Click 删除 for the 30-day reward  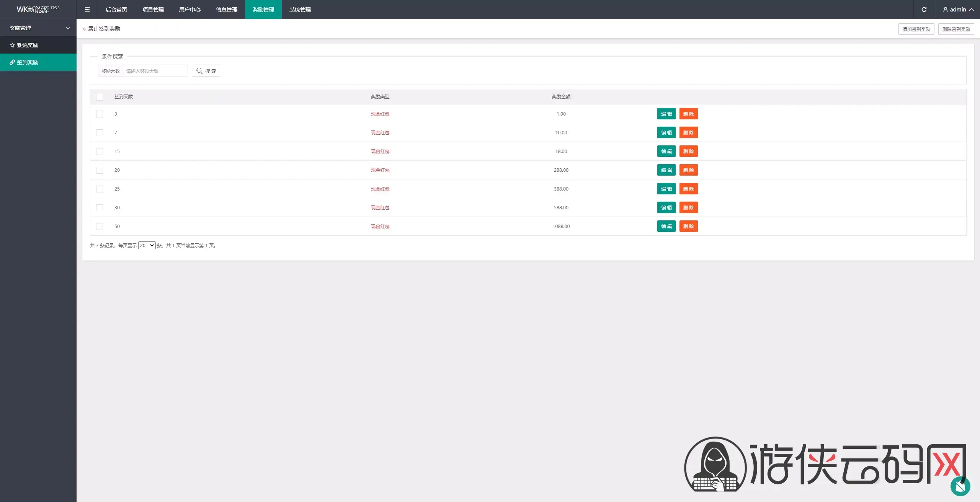pos(689,207)
